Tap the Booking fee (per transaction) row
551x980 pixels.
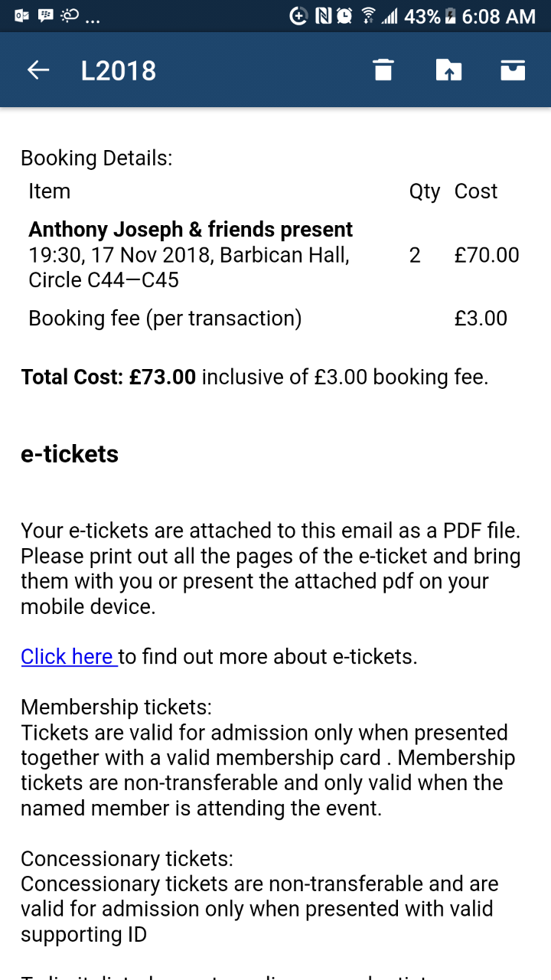point(165,318)
